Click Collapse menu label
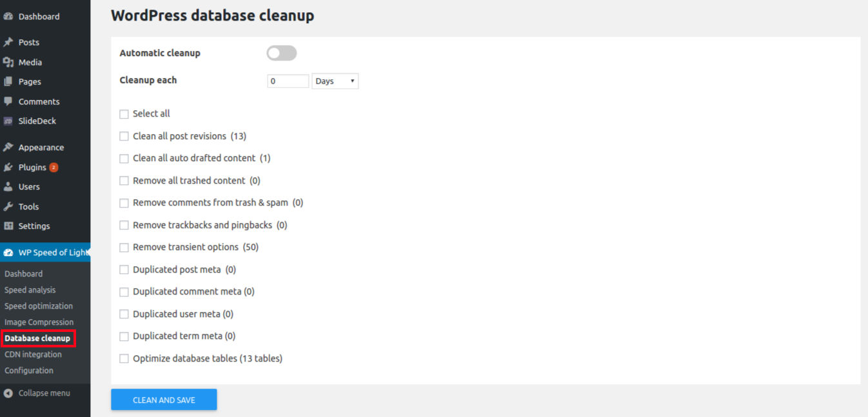The width and height of the screenshot is (868, 417). (x=44, y=393)
